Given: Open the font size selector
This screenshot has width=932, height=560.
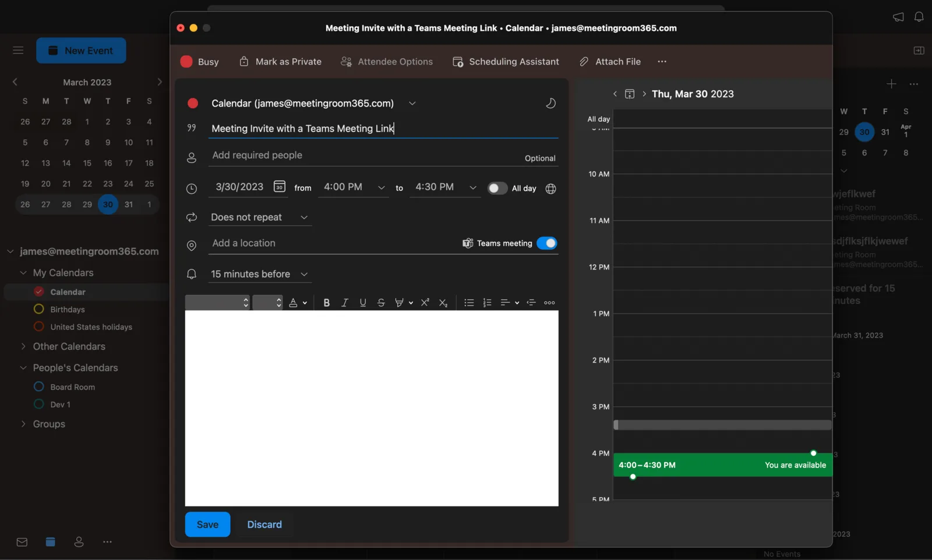Looking at the screenshot, I should click(x=267, y=303).
